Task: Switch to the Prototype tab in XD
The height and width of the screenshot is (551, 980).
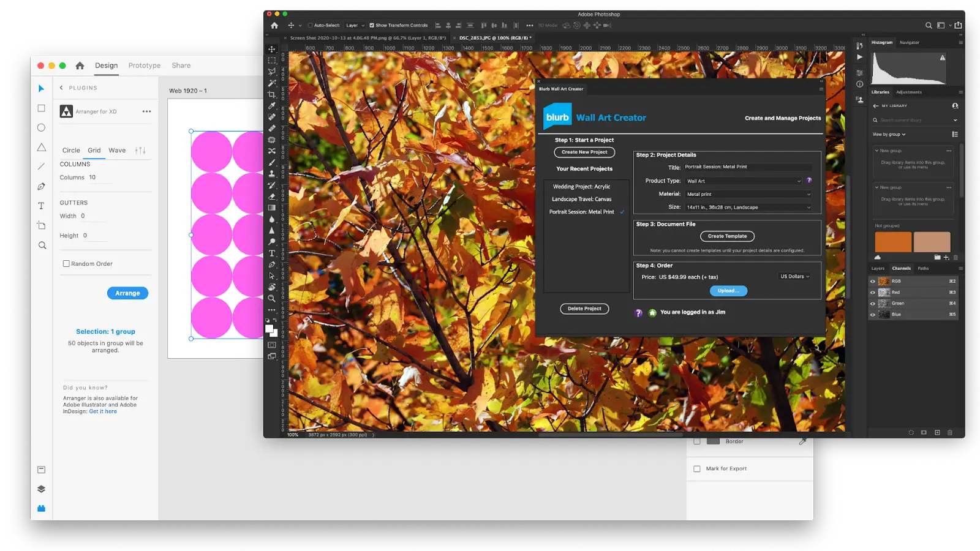Action: tap(144, 65)
